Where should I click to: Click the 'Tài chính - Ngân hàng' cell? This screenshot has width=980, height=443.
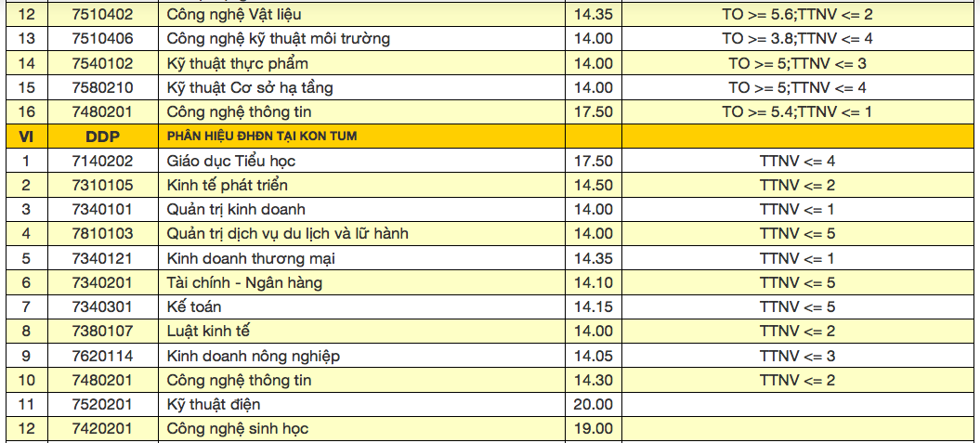pos(244,282)
